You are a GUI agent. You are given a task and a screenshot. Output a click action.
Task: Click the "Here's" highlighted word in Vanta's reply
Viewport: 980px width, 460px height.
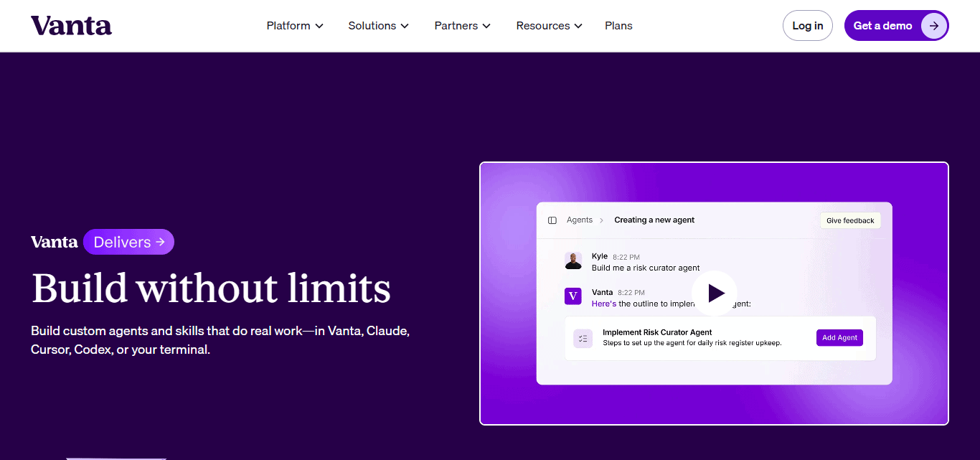click(604, 304)
